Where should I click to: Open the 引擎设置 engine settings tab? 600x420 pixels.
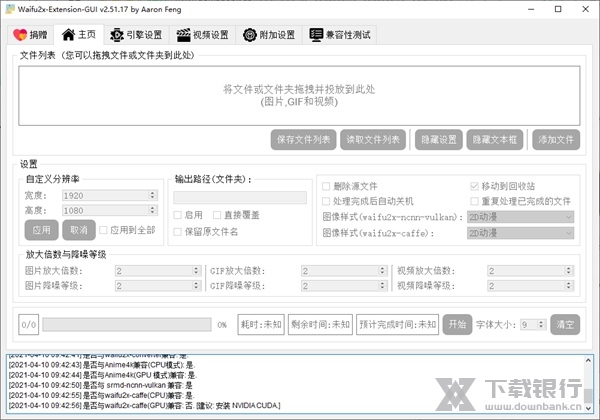pyautogui.click(x=136, y=35)
